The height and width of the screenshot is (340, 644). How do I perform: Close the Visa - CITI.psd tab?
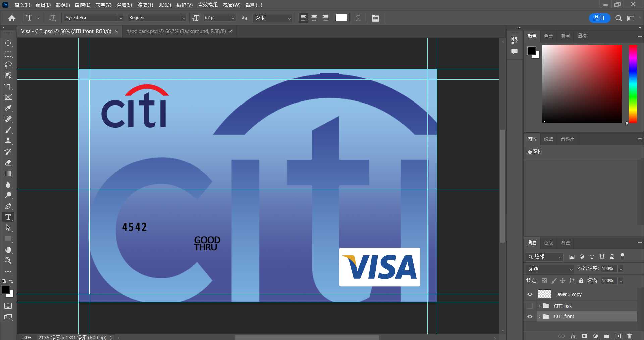point(116,31)
